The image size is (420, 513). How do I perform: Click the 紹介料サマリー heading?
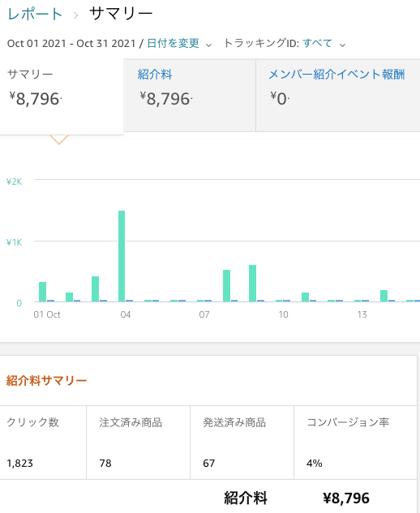[x=46, y=381]
